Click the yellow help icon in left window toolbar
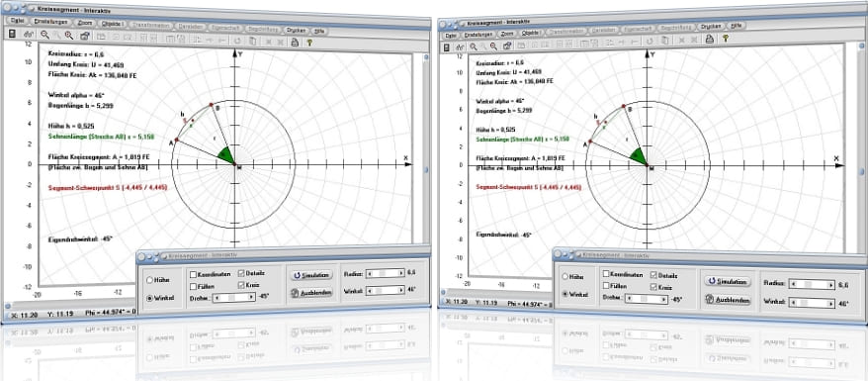 [309, 43]
